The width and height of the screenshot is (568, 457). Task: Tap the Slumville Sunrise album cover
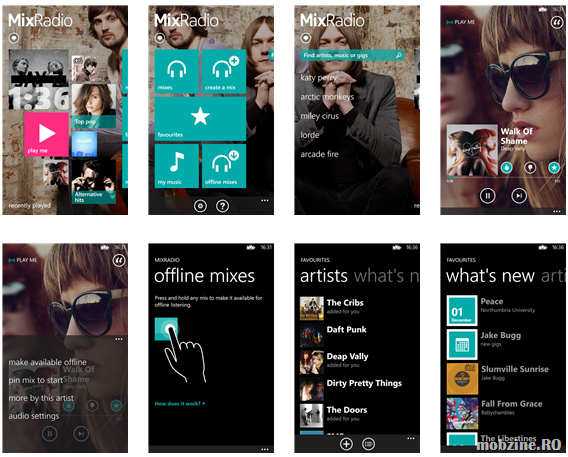[462, 379]
